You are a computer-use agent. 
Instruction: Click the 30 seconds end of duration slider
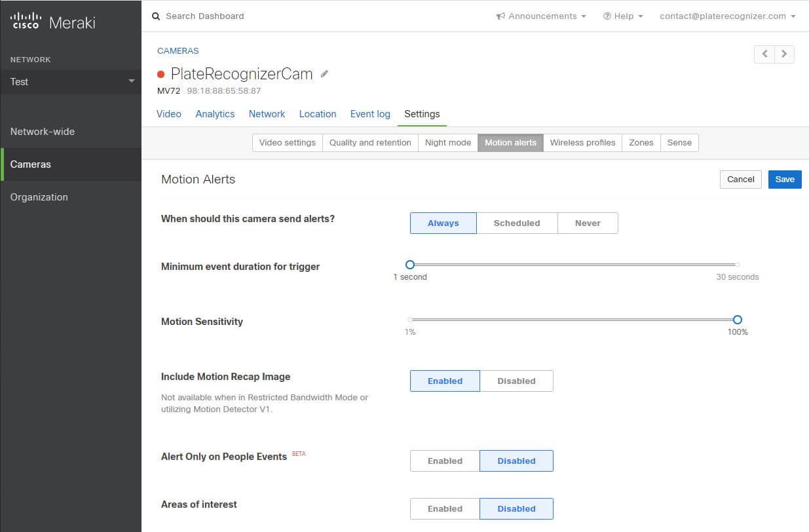(738, 265)
